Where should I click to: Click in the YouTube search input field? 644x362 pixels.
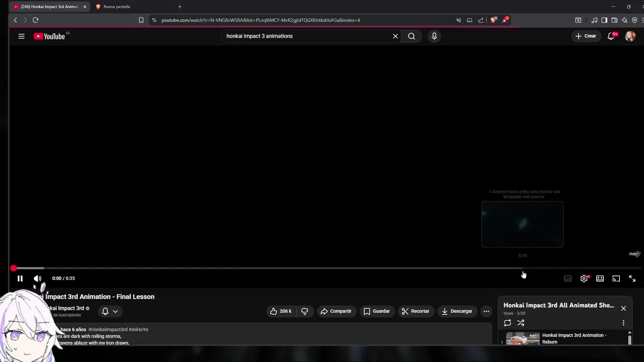tap(307, 36)
